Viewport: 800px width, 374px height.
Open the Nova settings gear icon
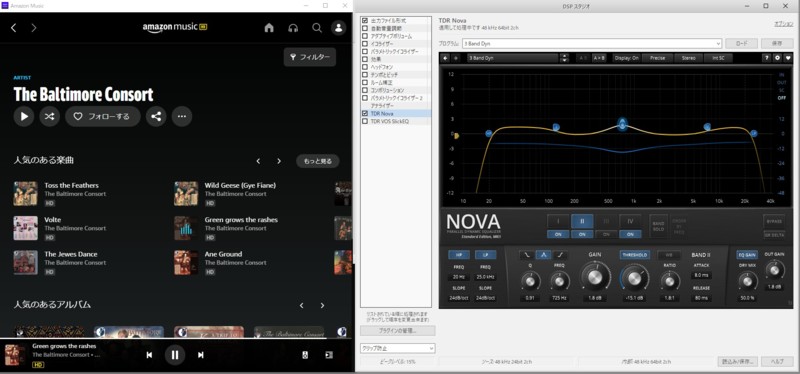tap(778, 58)
